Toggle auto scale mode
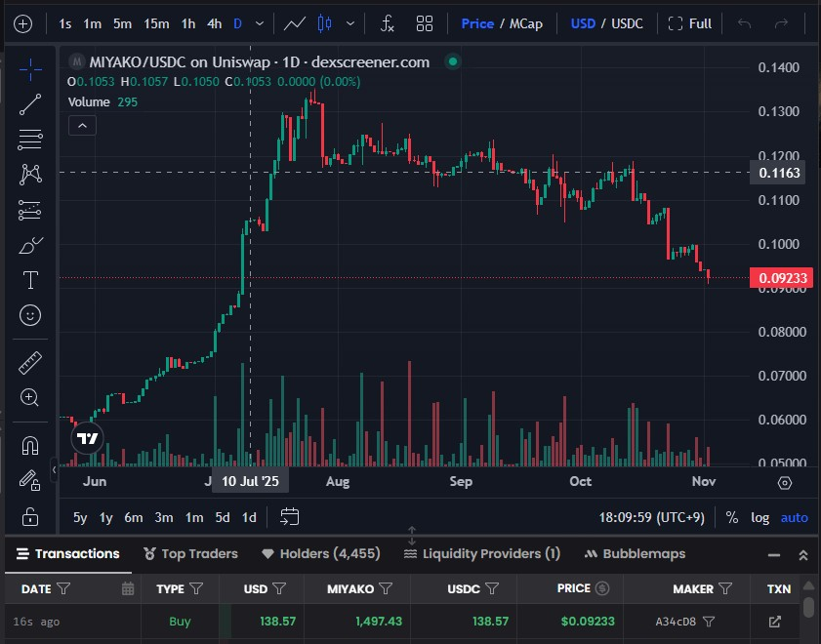Image resolution: width=821 pixels, height=644 pixels. click(x=795, y=517)
